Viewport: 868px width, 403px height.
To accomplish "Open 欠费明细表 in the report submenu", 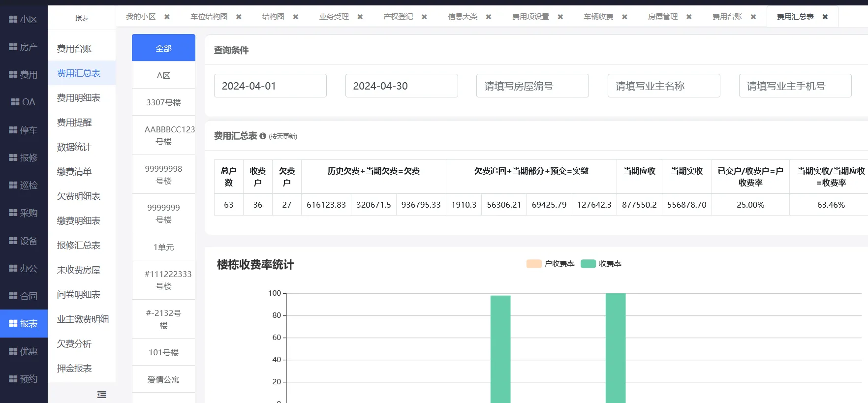I will coord(82,196).
